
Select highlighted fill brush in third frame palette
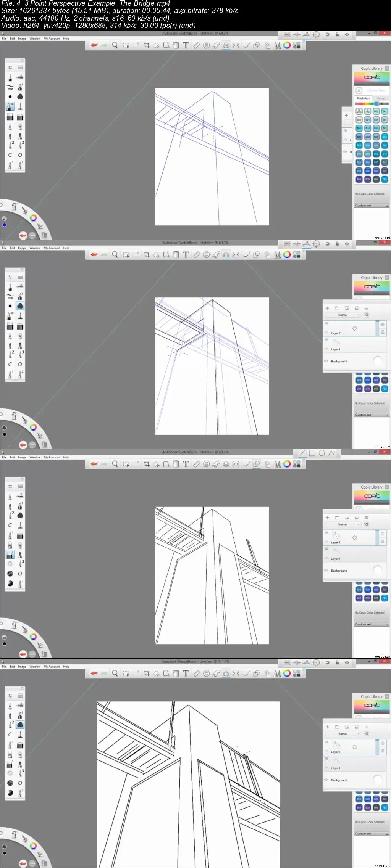(10, 555)
